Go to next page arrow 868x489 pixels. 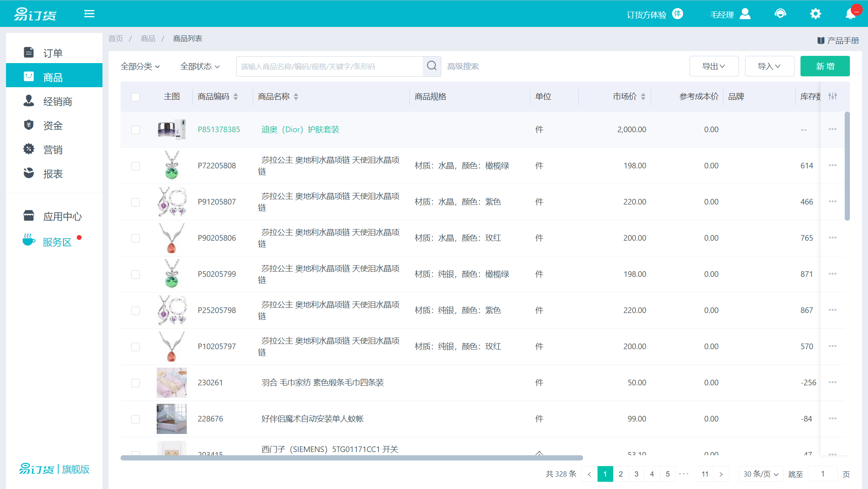(721, 474)
